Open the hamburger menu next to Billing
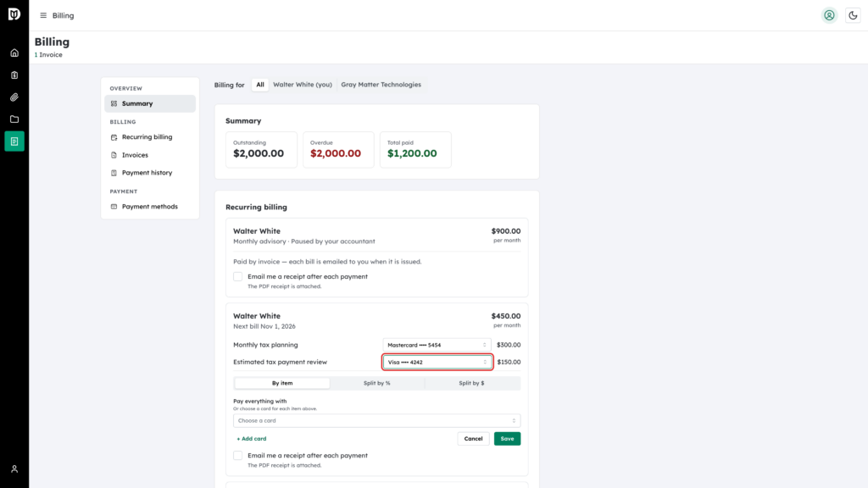Viewport: 868px width, 488px height. click(x=43, y=15)
